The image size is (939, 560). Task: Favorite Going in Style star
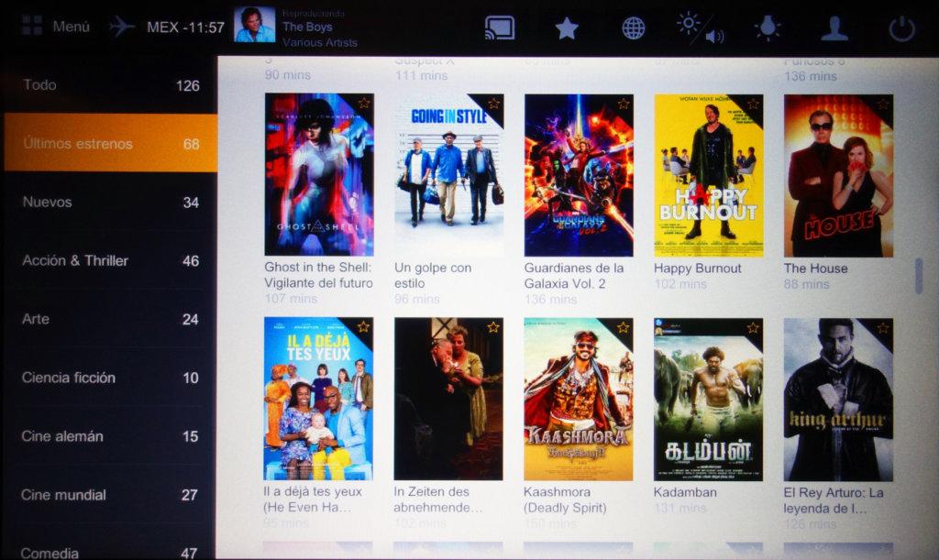click(493, 104)
